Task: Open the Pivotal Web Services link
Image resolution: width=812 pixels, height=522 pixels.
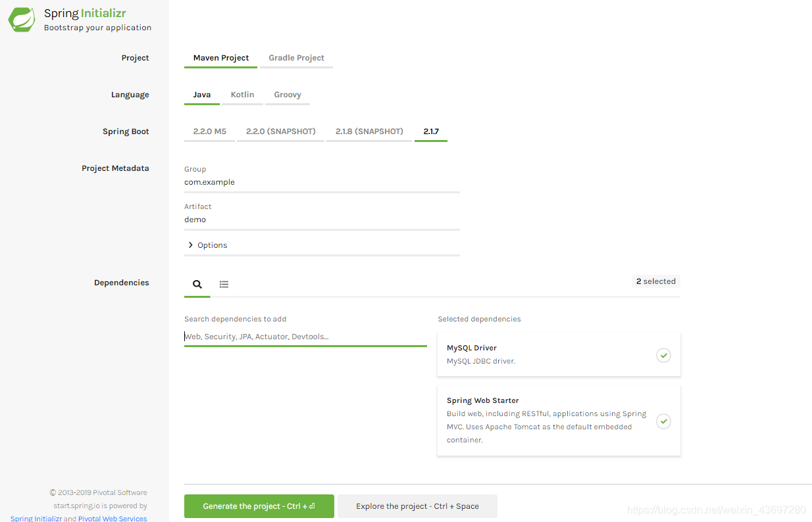Action: 113,519
